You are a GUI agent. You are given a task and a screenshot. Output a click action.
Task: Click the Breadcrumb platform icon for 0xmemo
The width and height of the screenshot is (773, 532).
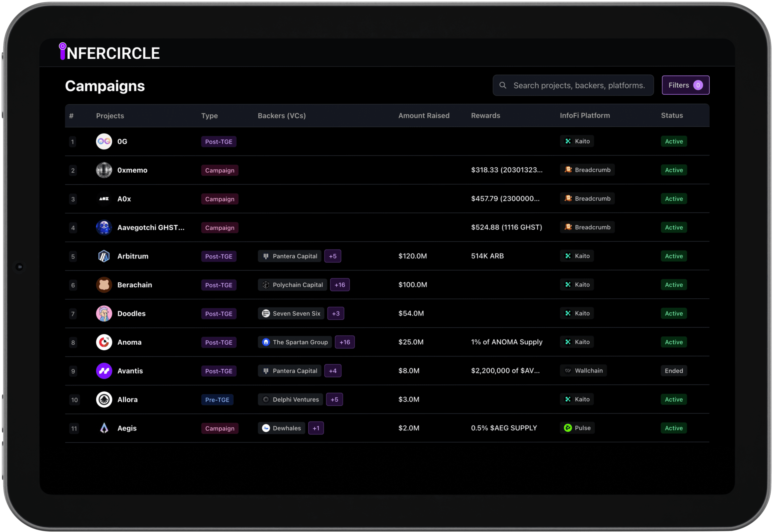click(568, 170)
